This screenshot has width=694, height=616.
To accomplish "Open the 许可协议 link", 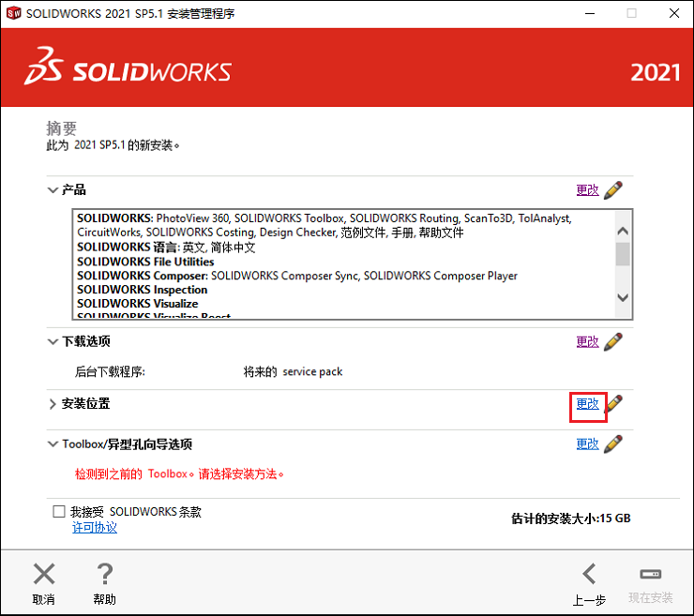I will (95, 528).
